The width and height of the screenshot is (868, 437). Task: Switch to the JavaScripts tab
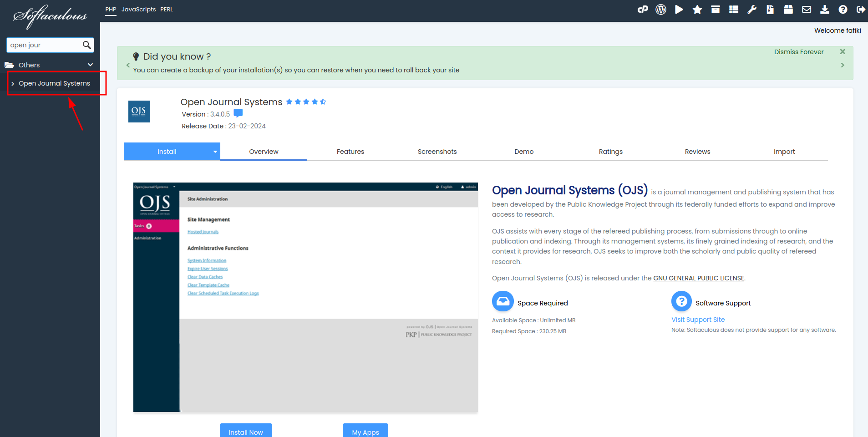[138, 10]
